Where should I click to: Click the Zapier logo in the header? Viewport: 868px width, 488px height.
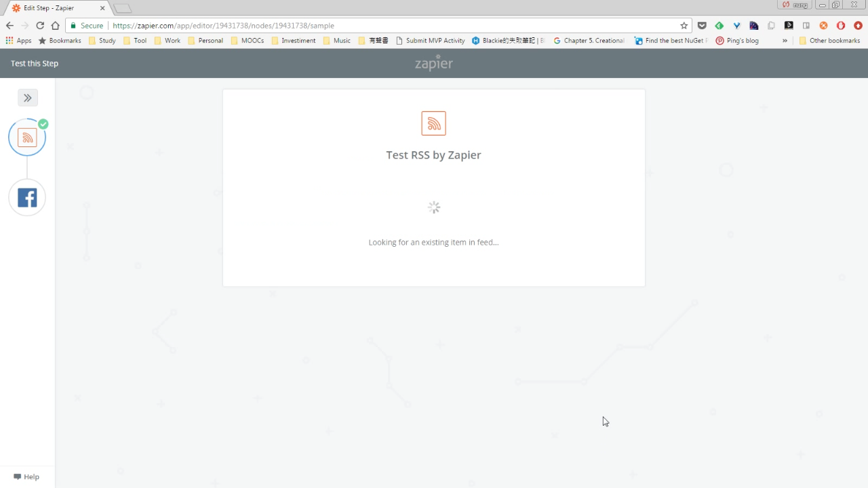click(x=434, y=63)
